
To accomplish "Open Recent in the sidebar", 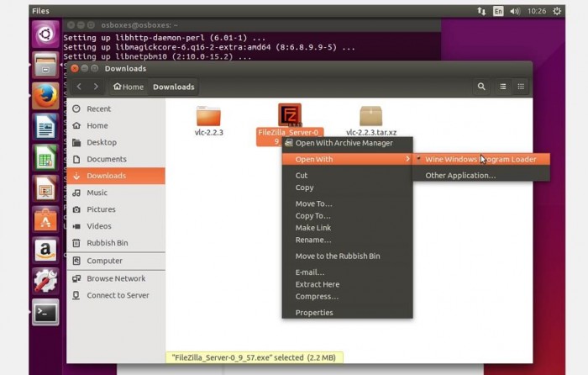I will point(116,108).
